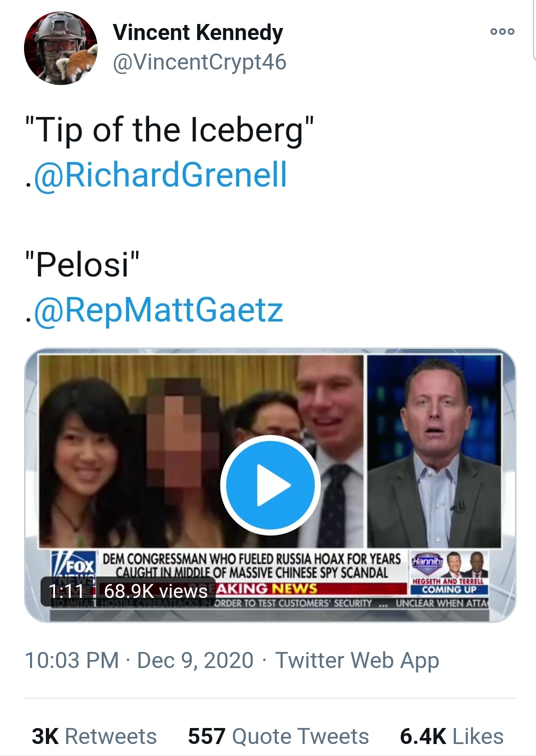The width and height of the screenshot is (536, 756).
Task: Open the Twitter Web App source label
Action: [357, 660]
